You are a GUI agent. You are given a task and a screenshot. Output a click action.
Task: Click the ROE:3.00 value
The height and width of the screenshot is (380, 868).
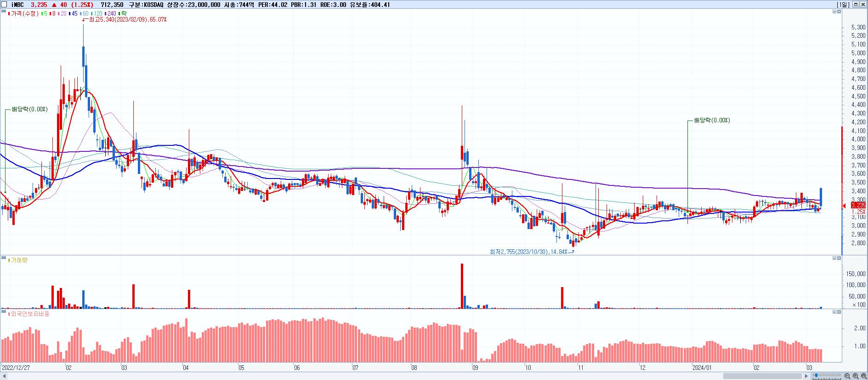pyautogui.click(x=333, y=5)
